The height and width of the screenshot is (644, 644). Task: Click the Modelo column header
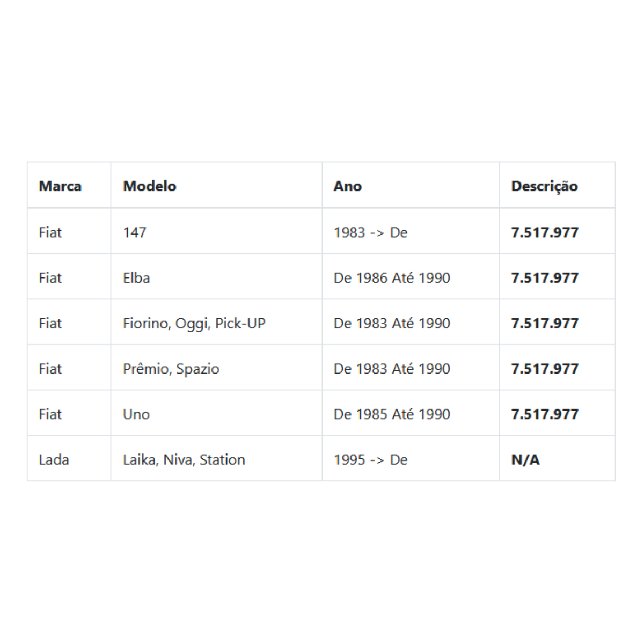pyautogui.click(x=216, y=185)
